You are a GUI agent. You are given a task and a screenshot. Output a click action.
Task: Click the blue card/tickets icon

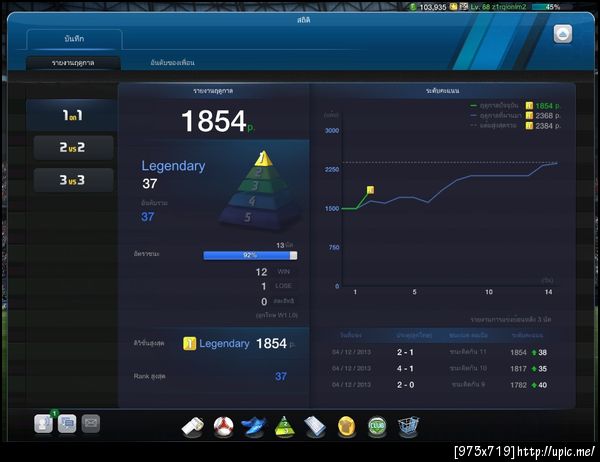click(x=315, y=426)
